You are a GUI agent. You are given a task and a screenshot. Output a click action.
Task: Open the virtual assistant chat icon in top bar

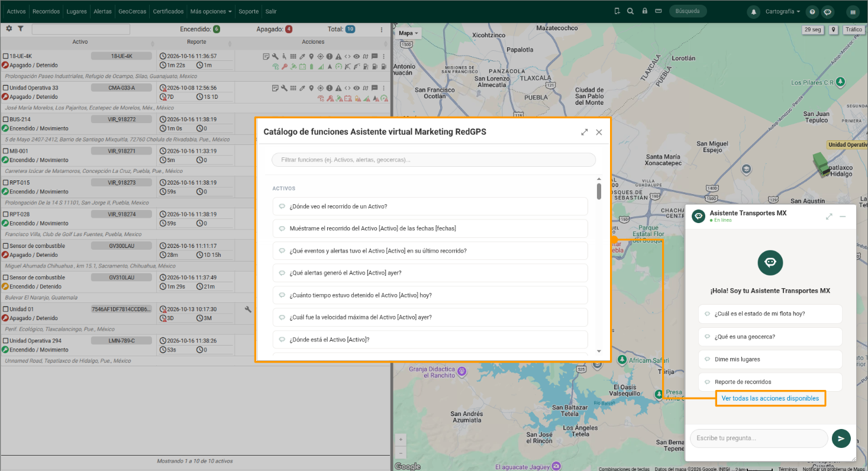pyautogui.click(x=828, y=11)
